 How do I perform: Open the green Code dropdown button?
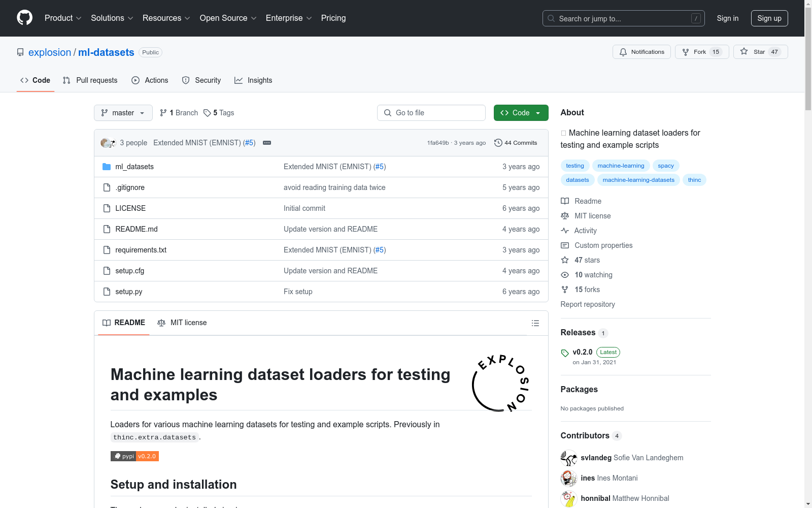coord(521,113)
